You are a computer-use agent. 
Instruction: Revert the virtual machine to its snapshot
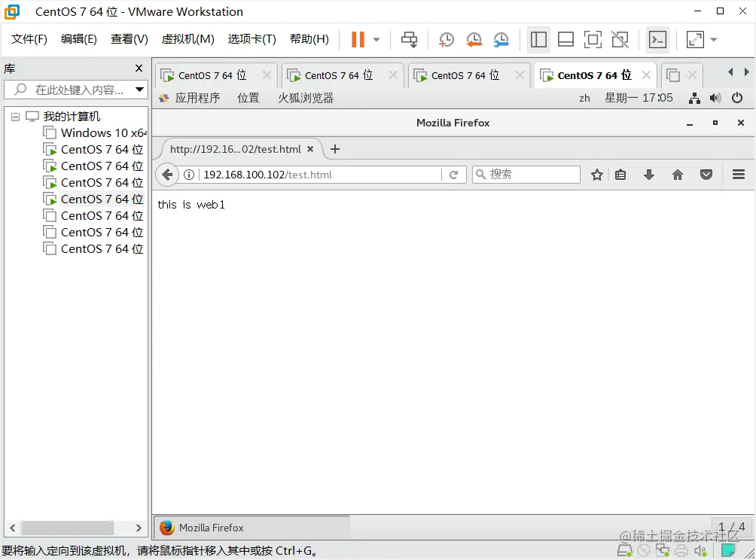point(474,40)
